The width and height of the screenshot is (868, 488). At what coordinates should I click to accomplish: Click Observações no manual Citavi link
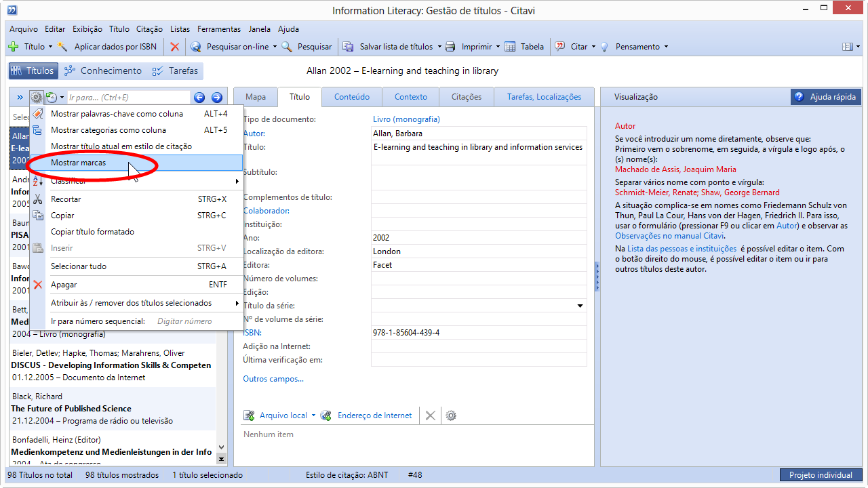tap(669, 236)
